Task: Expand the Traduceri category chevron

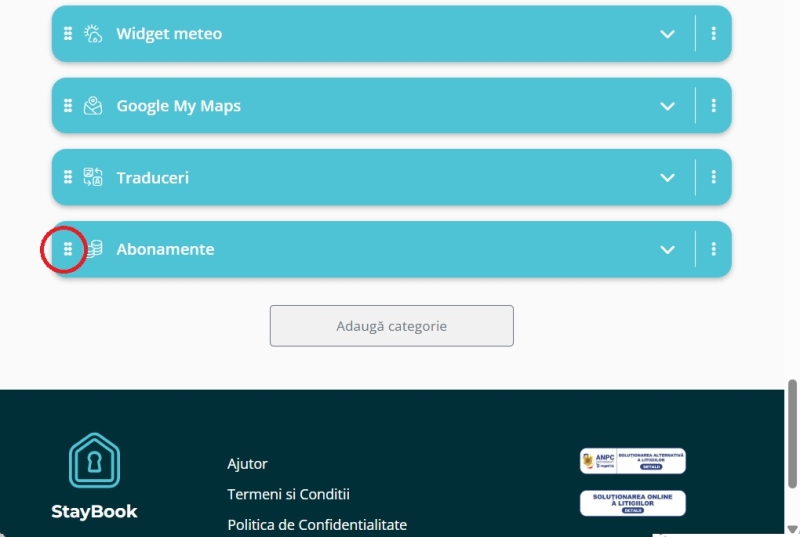Action: click(x=667, y=178)
